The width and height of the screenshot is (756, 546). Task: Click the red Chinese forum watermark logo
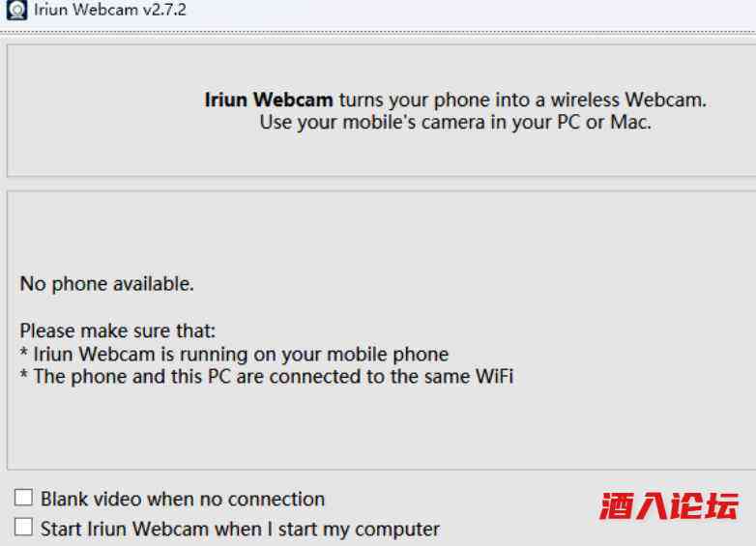(x=669, y=506)
